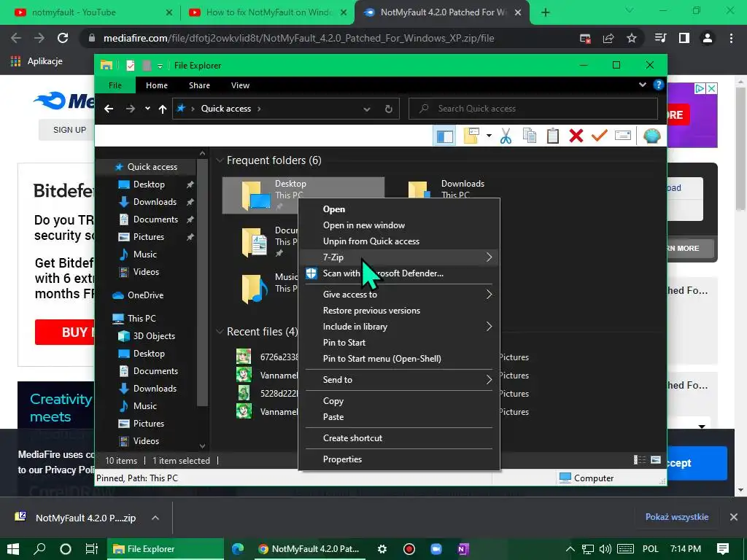The image size is (747, 560).
Task: Click the File Explorer help question mark icon
Action: (x=659, y=85)
